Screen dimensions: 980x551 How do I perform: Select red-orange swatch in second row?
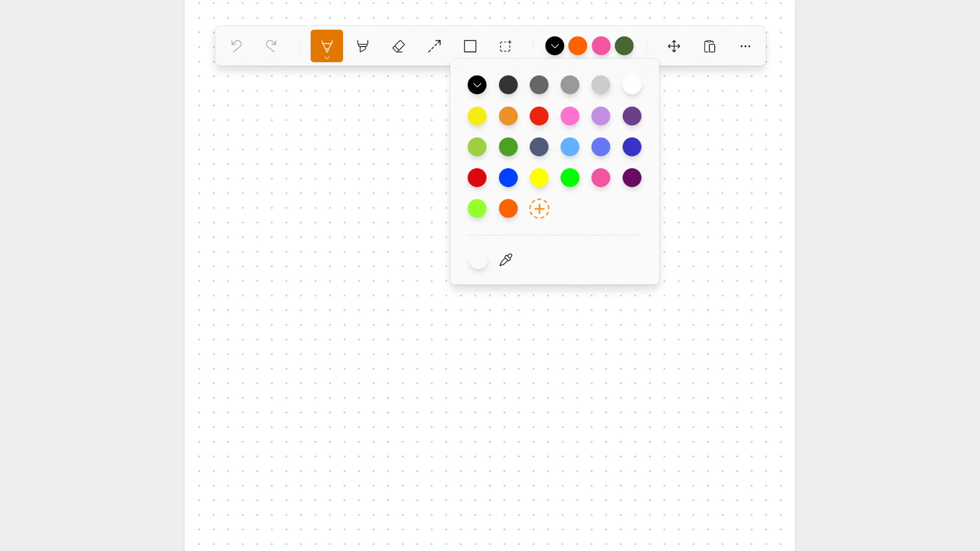coord(539,116)
